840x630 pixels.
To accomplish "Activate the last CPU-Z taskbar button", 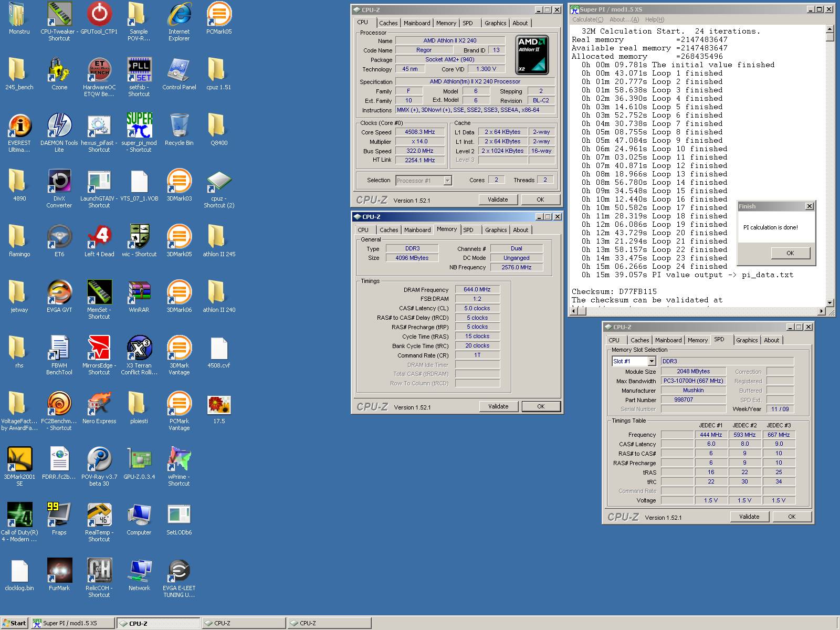I will pos(330,623).
